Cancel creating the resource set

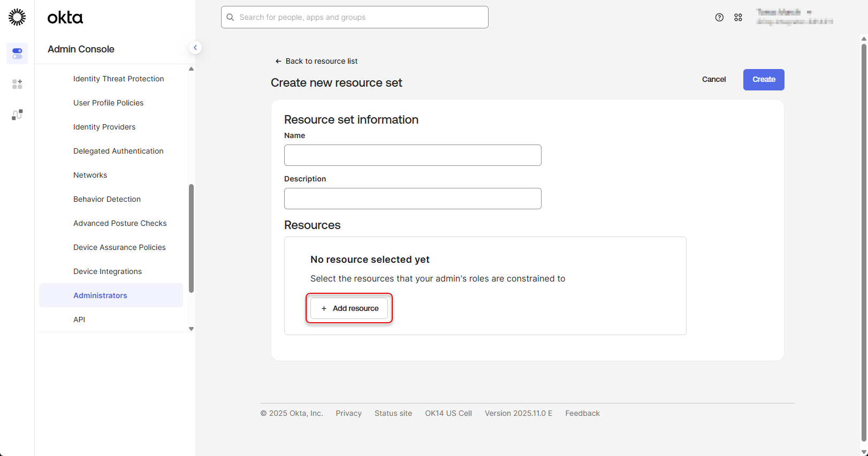[x=714, y=79]
